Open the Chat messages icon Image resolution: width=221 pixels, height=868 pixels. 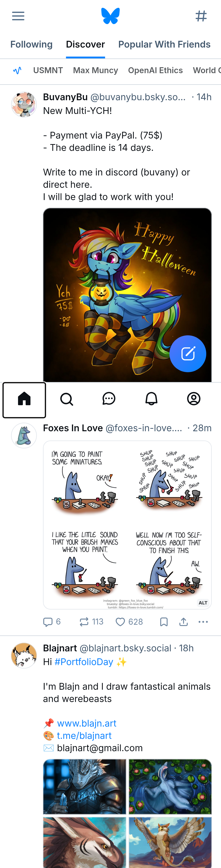coord(109,399)
